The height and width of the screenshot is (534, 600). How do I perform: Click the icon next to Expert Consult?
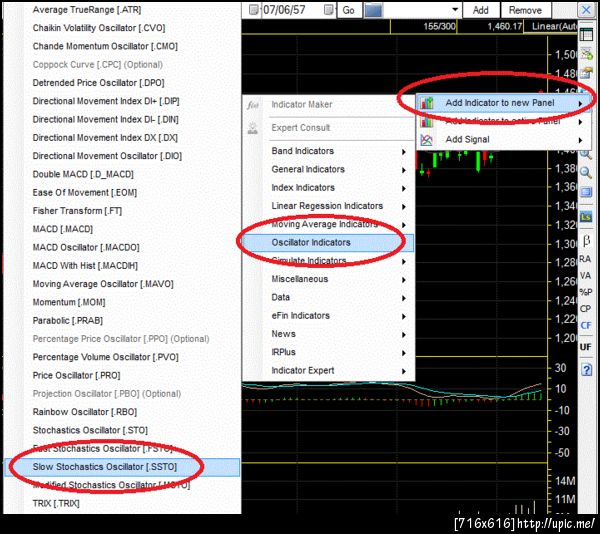coord(253,128)
